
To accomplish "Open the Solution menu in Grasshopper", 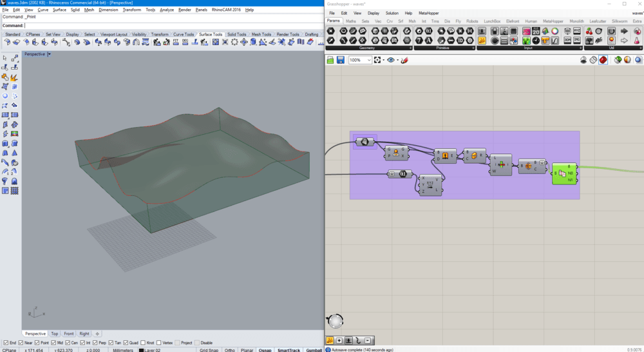I will (392, 13).
